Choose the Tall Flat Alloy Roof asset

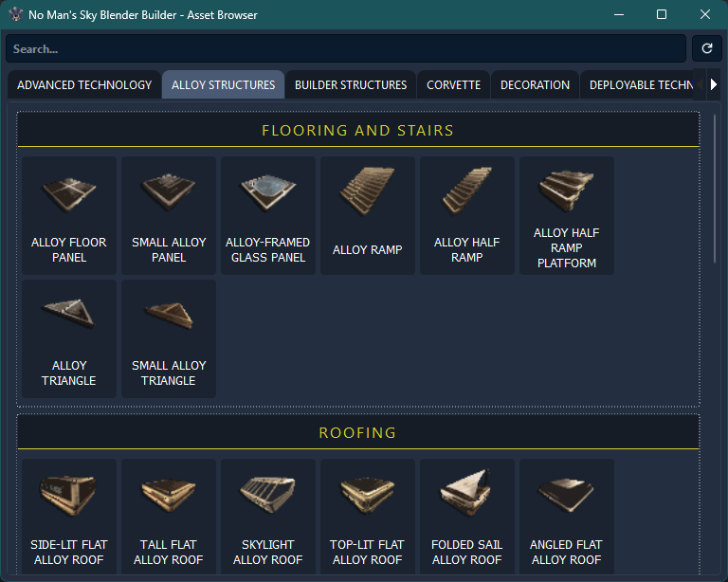(169, 517)
